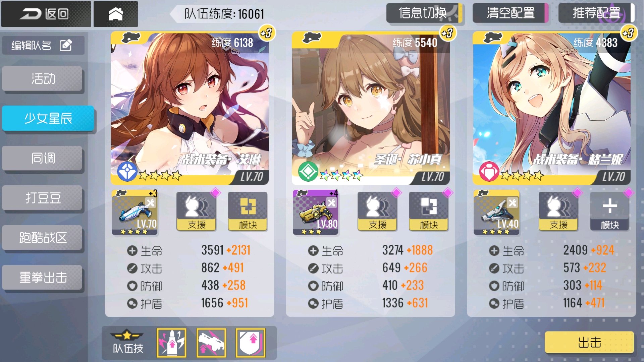644x362 pixels.
Task: Click 清空配置 to clear configuration
Action: [x=511, y=13]
